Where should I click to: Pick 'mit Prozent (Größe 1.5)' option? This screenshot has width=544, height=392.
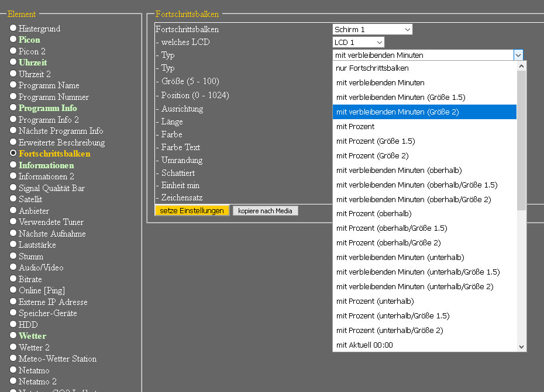[x=425, y=141]
